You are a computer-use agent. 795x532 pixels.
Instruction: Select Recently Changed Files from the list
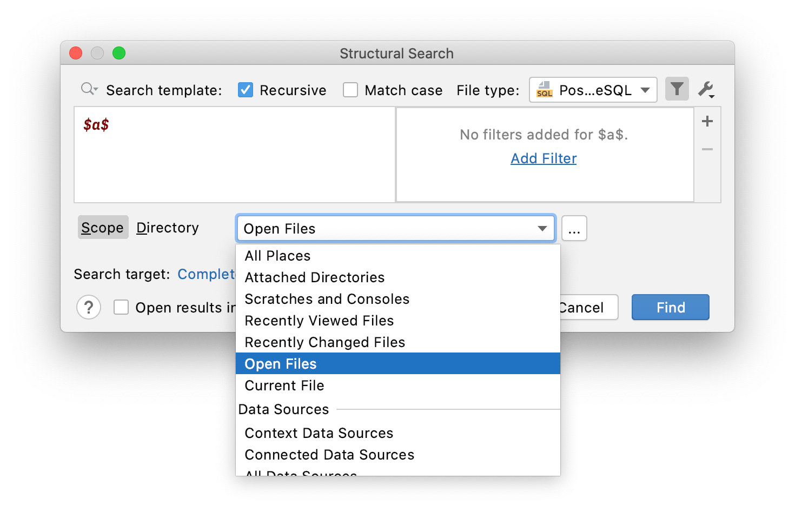tap(324, 342)
